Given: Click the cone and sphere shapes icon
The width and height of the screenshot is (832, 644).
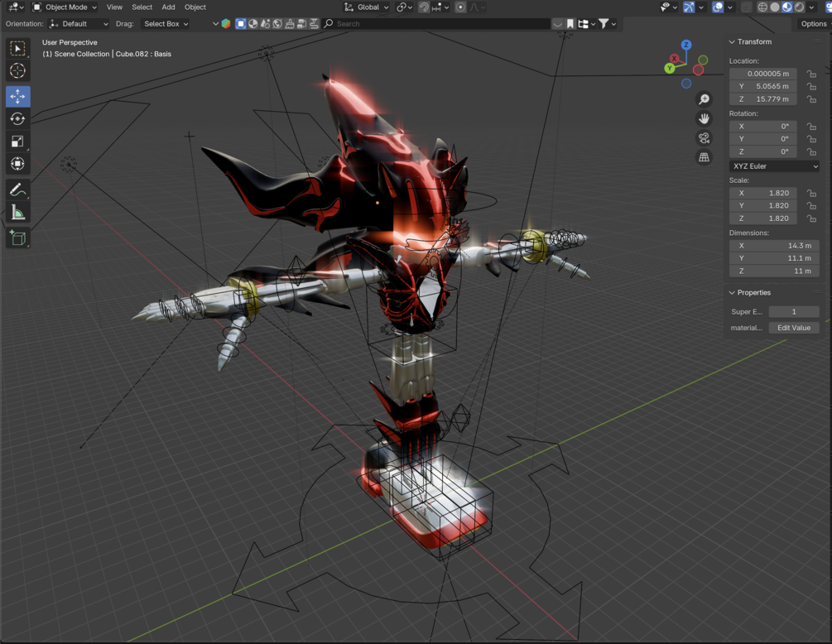Looking at the screenshot, I should click(x=265, y=23).
